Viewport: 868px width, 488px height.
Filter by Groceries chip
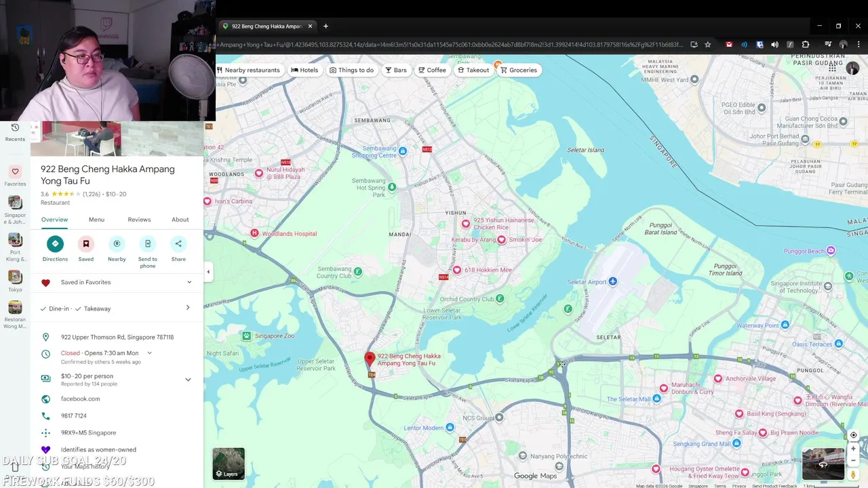519,70
